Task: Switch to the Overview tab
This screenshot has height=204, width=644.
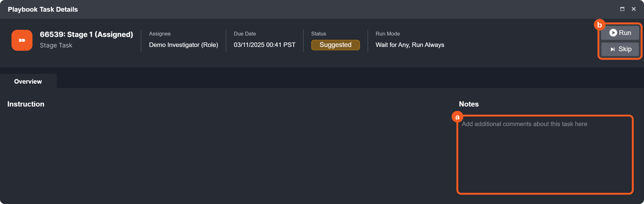Action: pyautogui.click(x=28, y=82)
